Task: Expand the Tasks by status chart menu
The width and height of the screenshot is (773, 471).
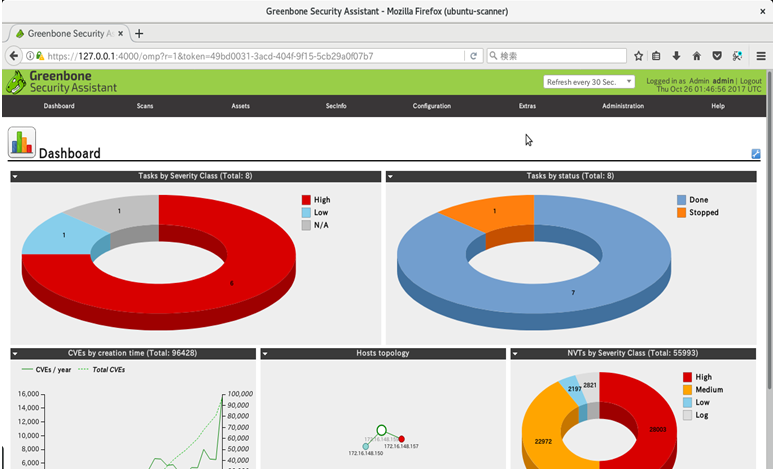Action: [x=390, y=176]
